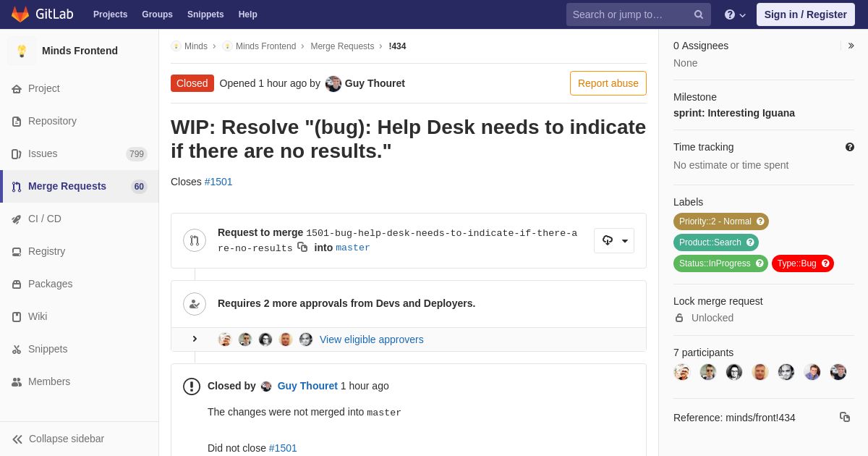The image size is (868, 456).
Task: Click Guy Thouret's avatar in the header
Action: click(333, 83)
